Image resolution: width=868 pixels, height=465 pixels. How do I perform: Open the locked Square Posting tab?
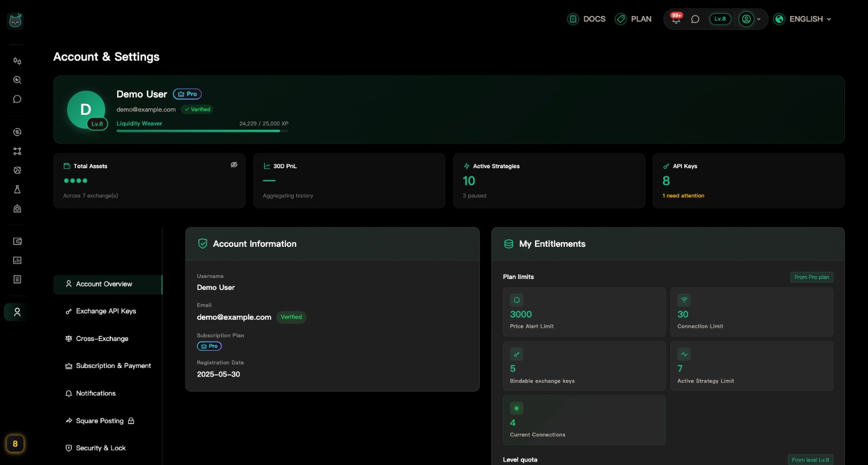108,421
